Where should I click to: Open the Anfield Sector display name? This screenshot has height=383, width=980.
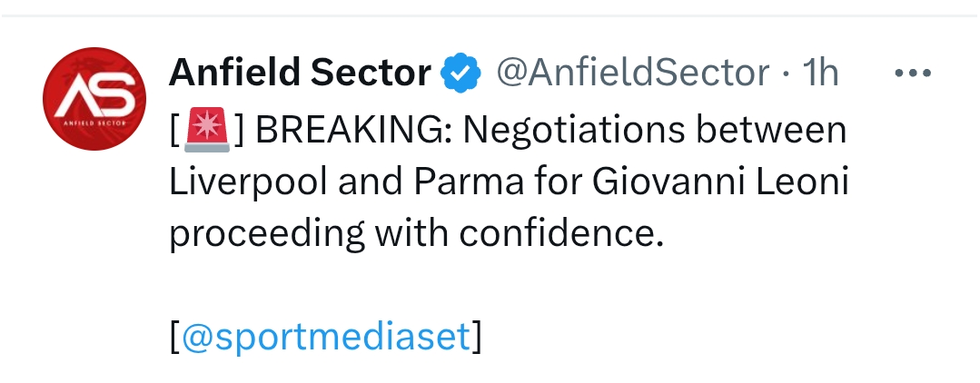(300, 74)
